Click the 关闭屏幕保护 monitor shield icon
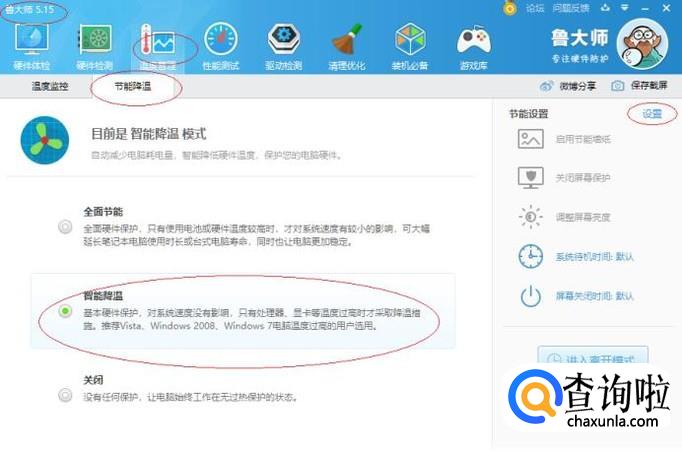This screenshot has height=452, width=682. 531,177
